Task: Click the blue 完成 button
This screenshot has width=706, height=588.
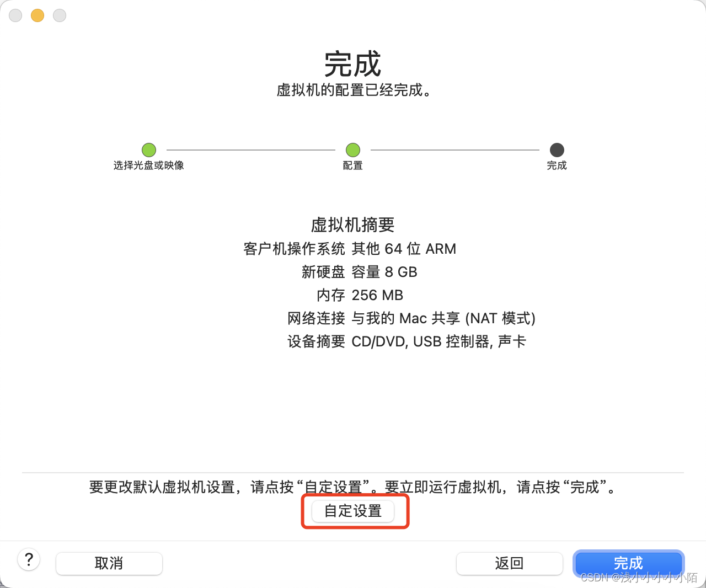Action: [628, 563]
